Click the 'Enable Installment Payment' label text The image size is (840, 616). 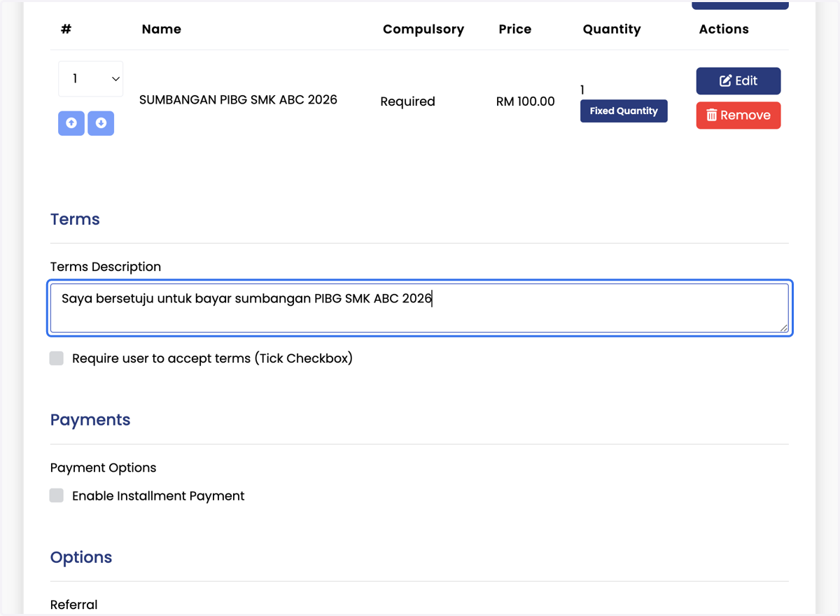[x=158, y=496]
